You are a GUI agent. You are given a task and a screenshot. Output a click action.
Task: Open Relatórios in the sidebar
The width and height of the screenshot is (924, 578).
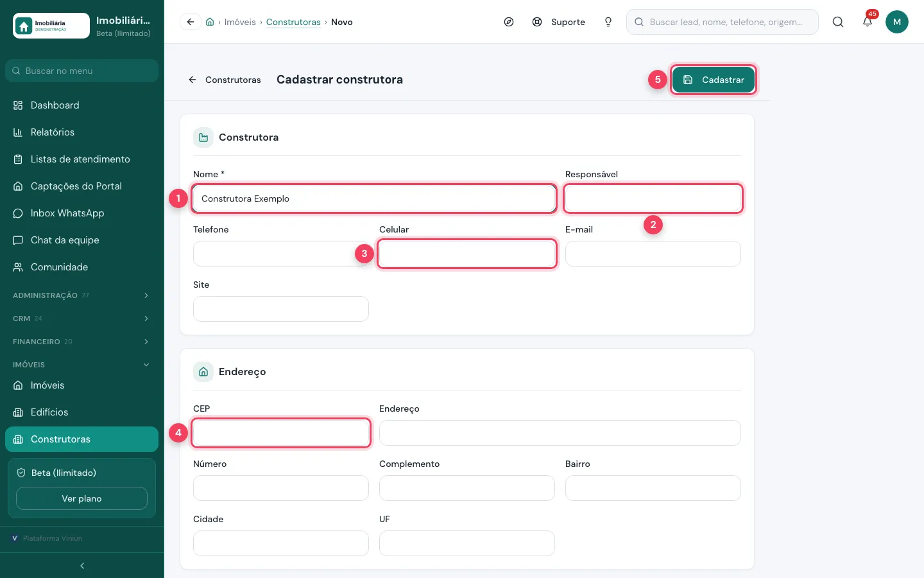pos(81,132)
